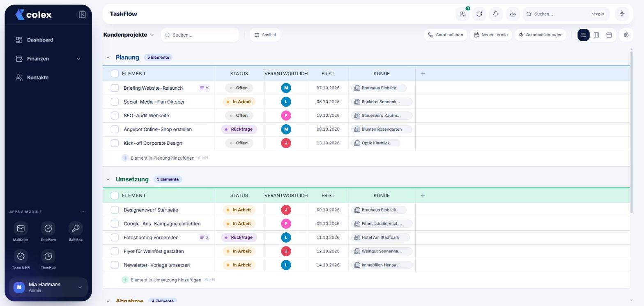Open Apps & Module more options dots

point(83,212)
